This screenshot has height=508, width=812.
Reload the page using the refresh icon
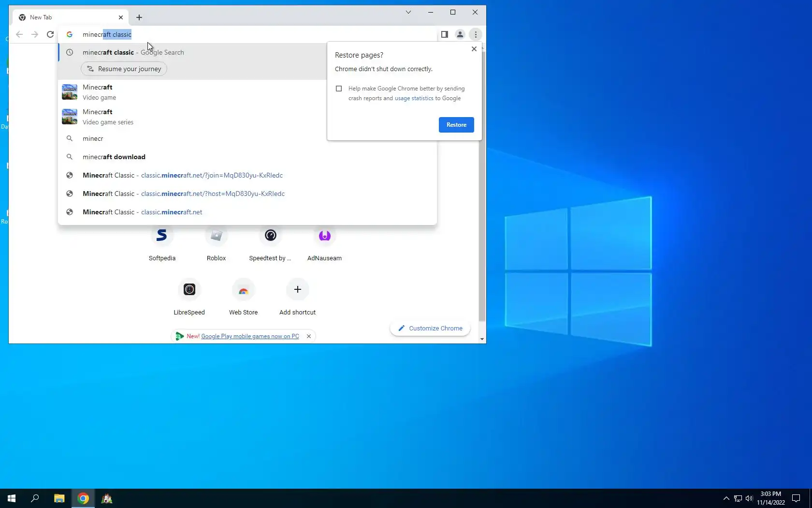coord(50,34)
